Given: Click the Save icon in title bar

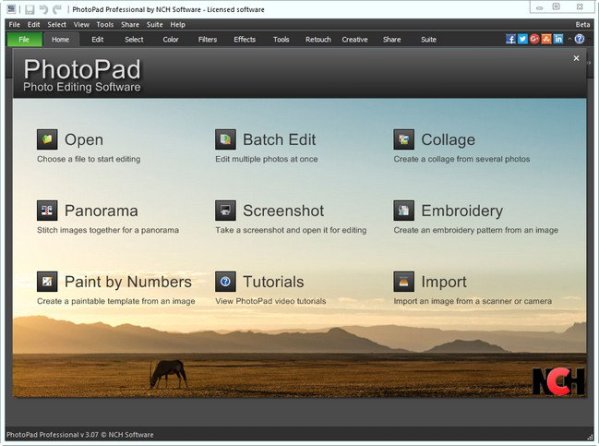Looking at the screenshot, I should click(29, 10).
